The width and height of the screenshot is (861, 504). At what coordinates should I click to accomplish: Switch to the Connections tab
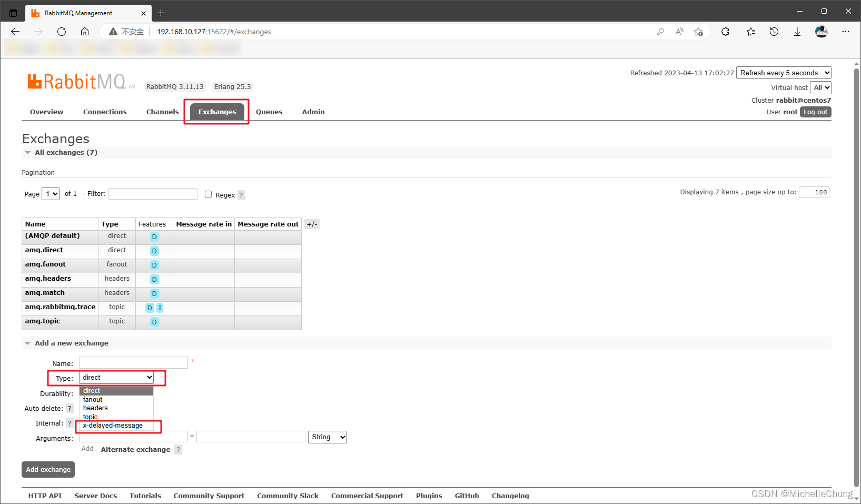pyautogui.click(x=105, y=112)
